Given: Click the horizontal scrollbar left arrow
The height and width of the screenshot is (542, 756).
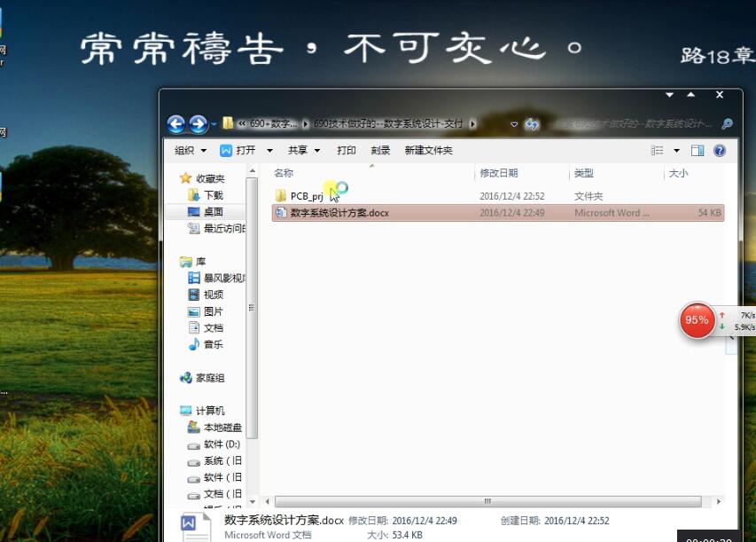Looking at the screenshot, I should [267, 501].
